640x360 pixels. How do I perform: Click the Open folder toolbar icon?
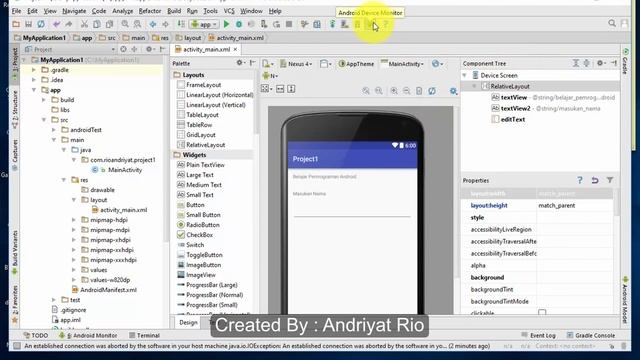point(16,24)
